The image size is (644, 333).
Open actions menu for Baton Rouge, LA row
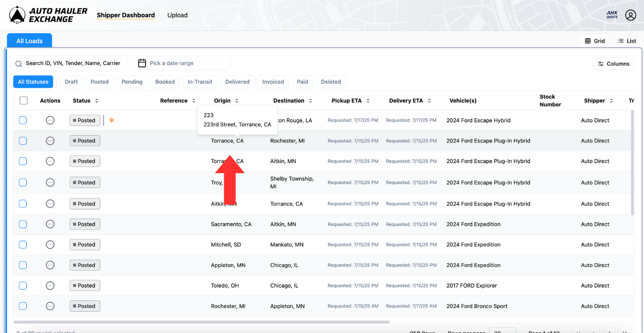coord(50,120)
